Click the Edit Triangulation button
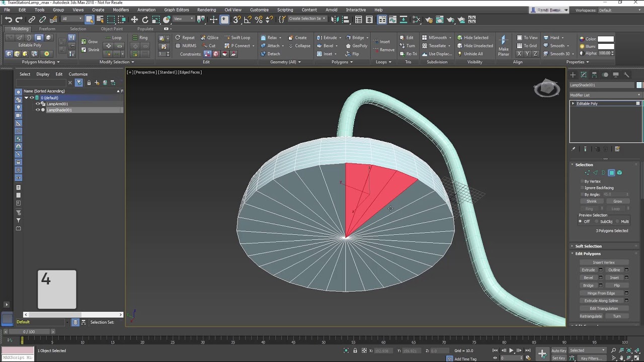Image resolution: width=644 pixels, height=362 pixels. [603, 308]
